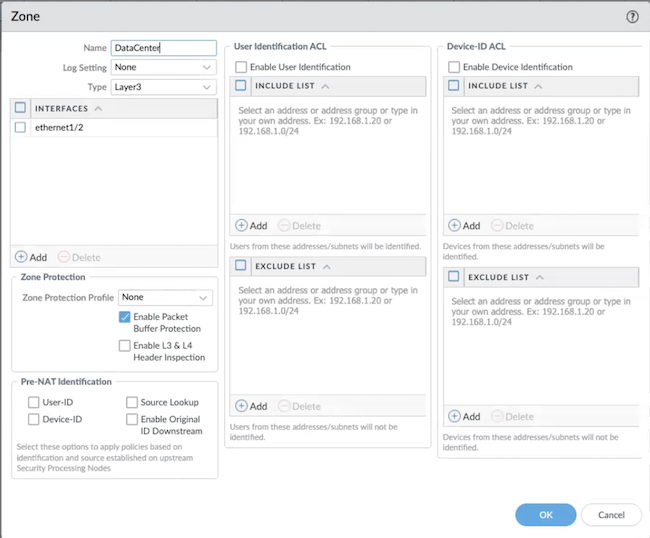Sort Interfaces column using header arrow
This screenshot has height=538, width=650.
coord(98,108)
